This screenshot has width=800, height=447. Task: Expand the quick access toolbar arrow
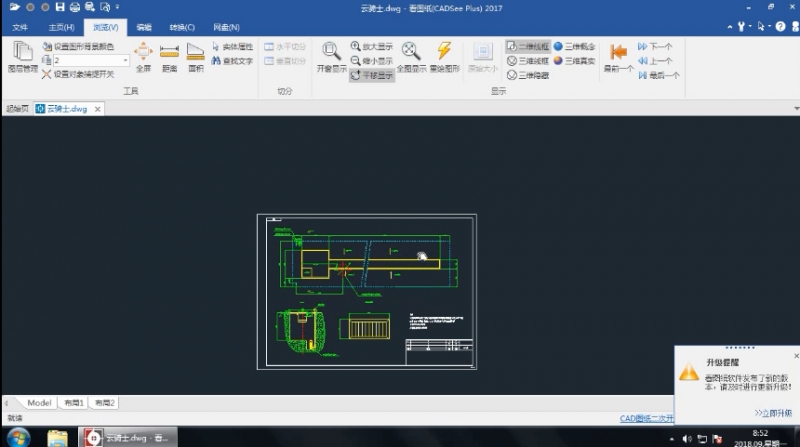coord(118,7)
